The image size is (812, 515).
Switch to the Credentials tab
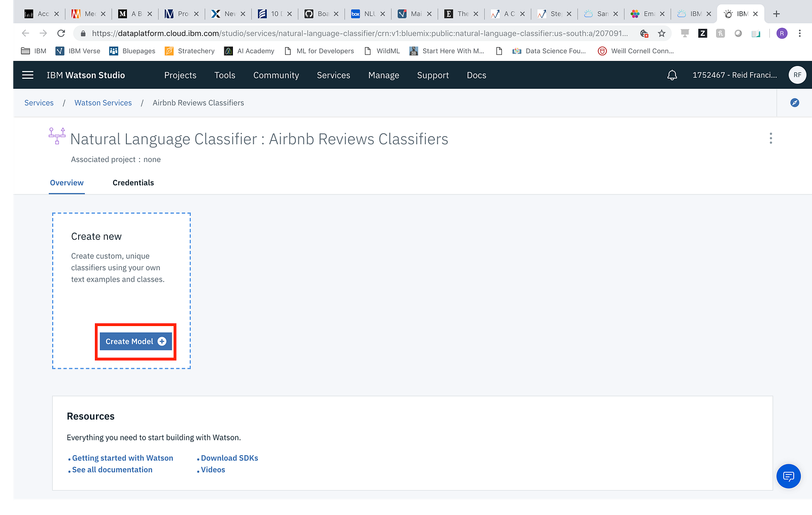pyautogui.click(x=133, y=183)
